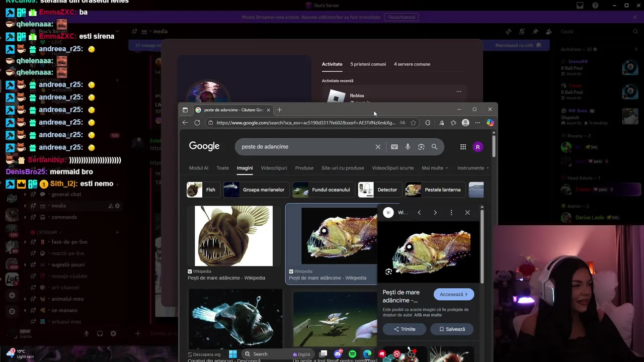Open the Google apps grid
Screen dimensions: 644x362
coord(463,147)
